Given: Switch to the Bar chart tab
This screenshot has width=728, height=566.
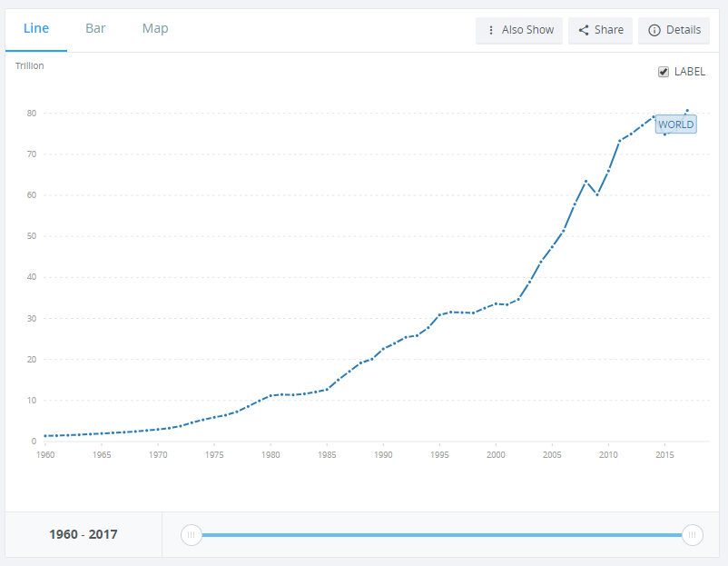Looking at the screenshot, I should (95, 29).
